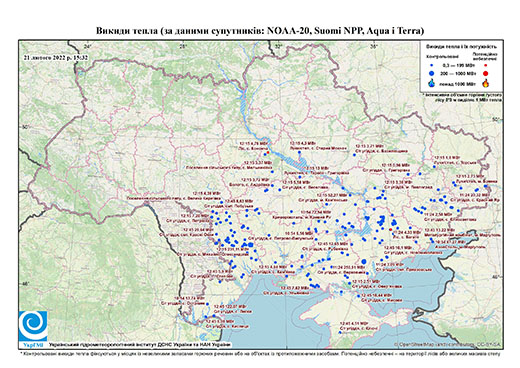Click the small blue dot in the legend

pos(432,65)
